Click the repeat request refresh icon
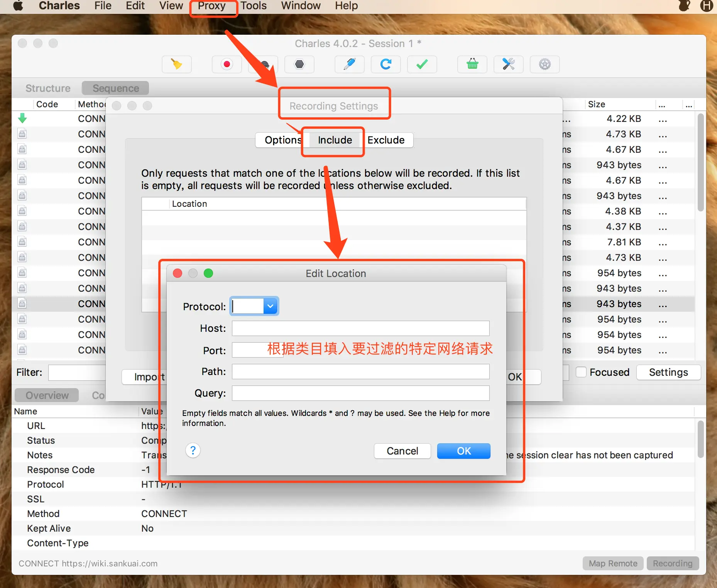 pyautogui.click(x=386, y=64)
